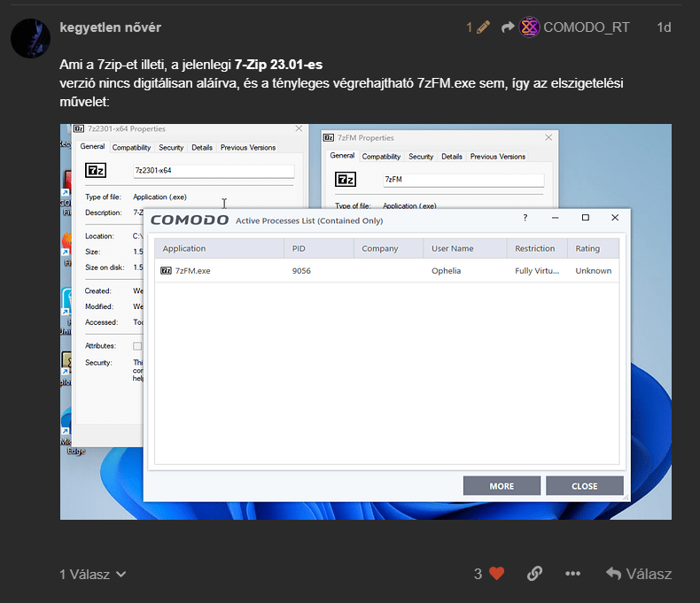
Task: Select Security tab in 7z2301-x64 Properties
Action: [171, 148]
